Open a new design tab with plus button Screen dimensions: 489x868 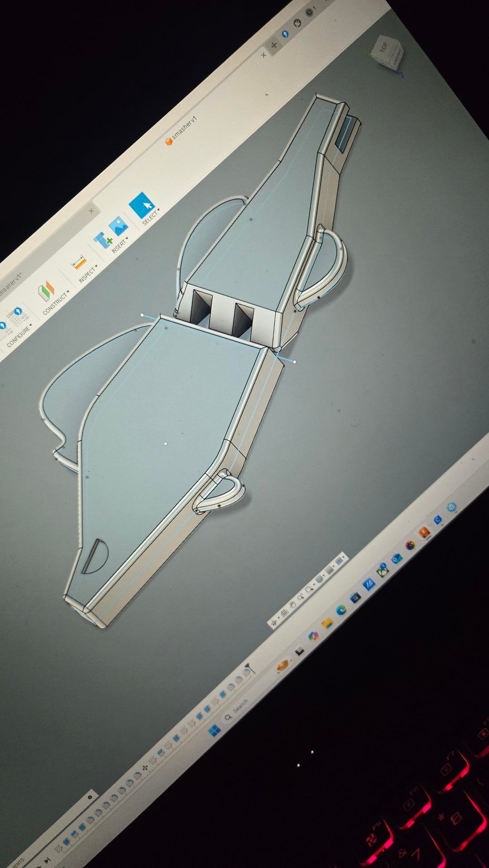click(x=273, y=45)
